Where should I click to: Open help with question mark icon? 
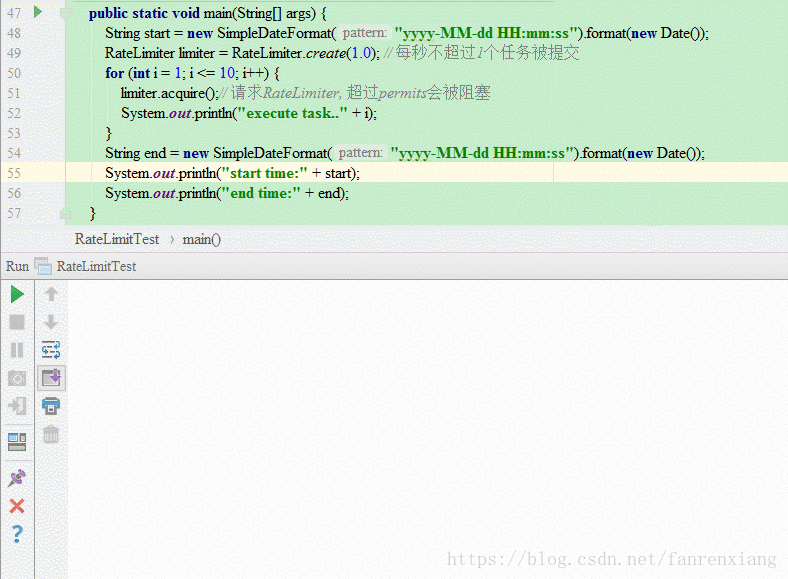(x=17, y=534)
